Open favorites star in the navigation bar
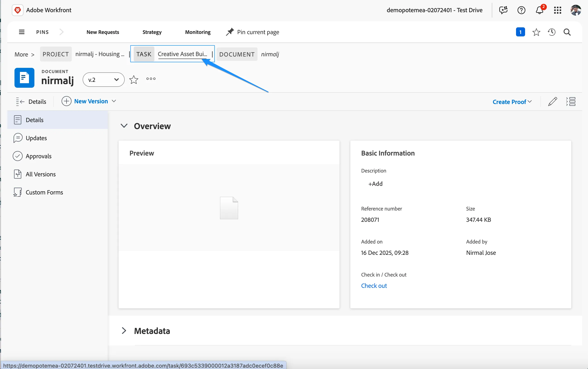This screenshot has width=588, height=369. (536, 32)
